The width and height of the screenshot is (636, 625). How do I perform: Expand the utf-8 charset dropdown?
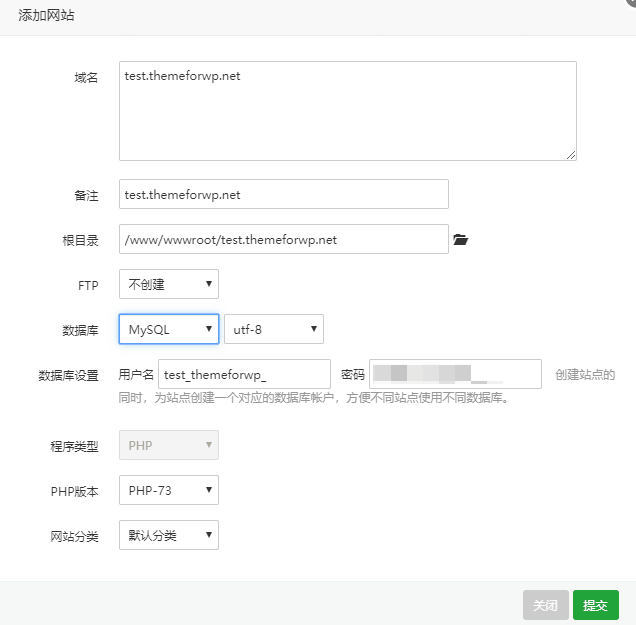point(273,329)
